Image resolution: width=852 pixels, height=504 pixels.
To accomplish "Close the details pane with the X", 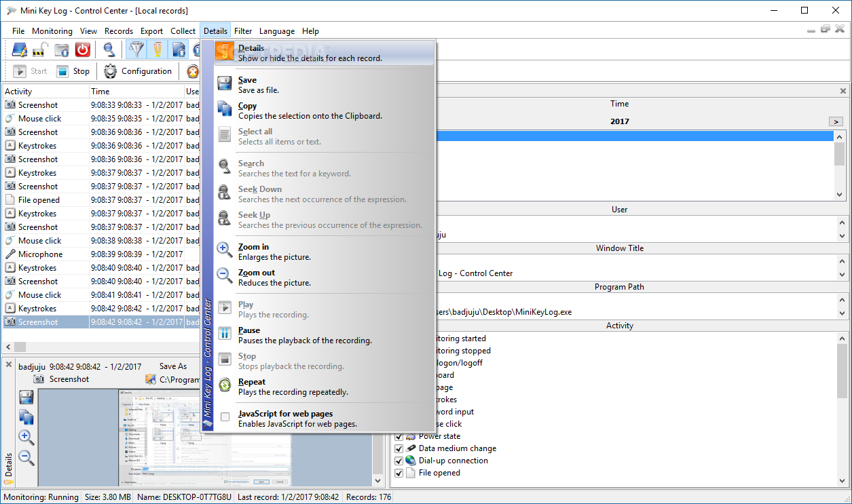I will (x=9, y=365).
